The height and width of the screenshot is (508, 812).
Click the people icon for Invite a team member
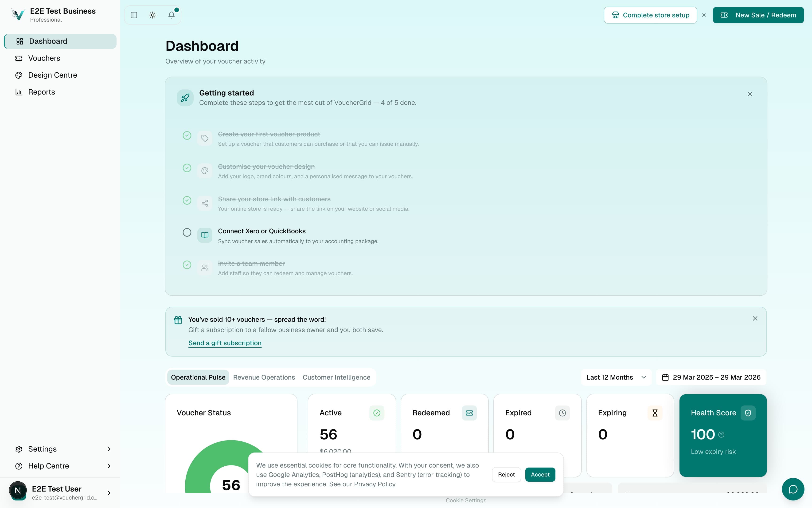(x=205, y=268)
